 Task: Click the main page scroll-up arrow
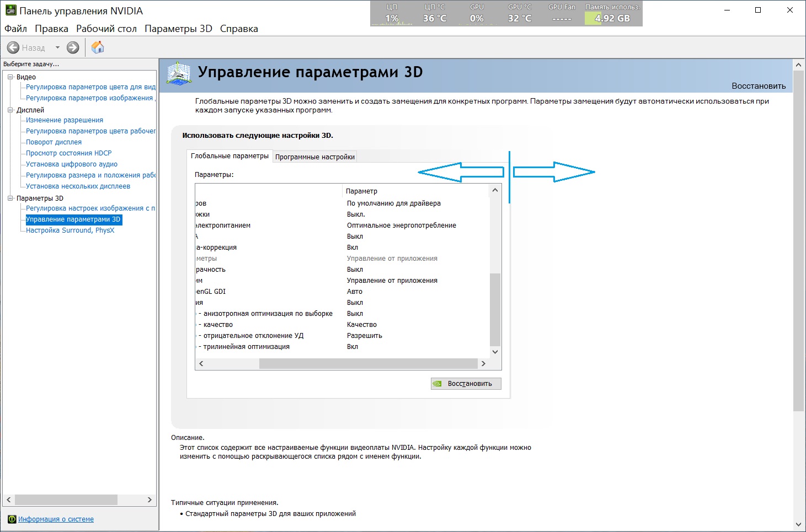798,65
